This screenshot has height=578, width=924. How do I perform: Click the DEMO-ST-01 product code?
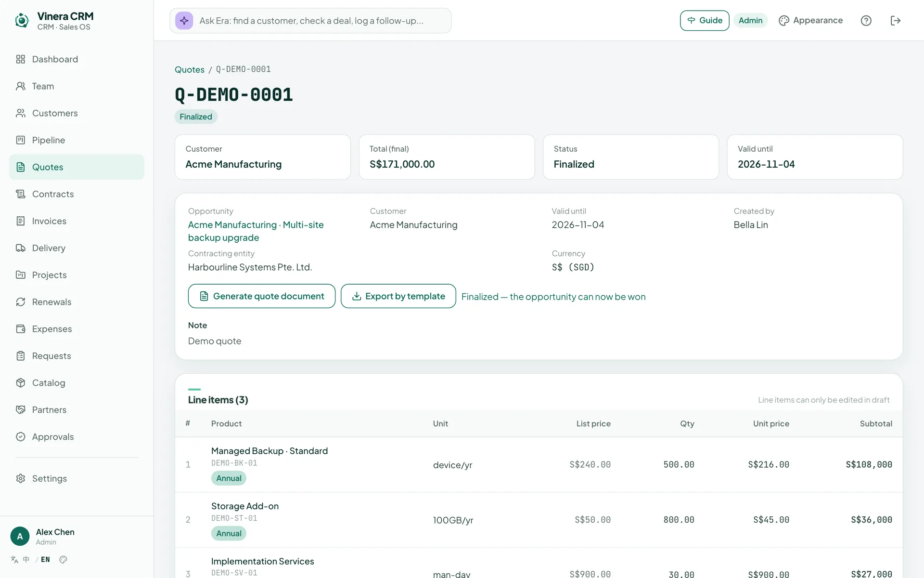coord(234,518)
